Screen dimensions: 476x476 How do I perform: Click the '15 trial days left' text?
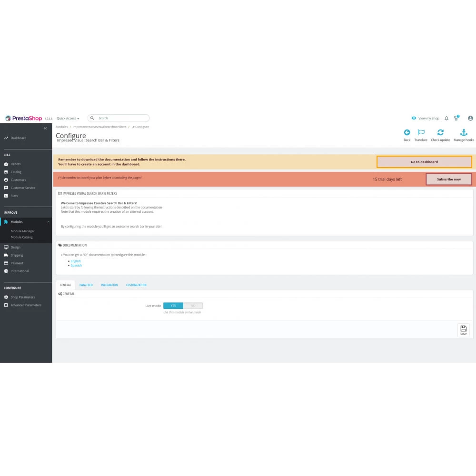(387, 179)
